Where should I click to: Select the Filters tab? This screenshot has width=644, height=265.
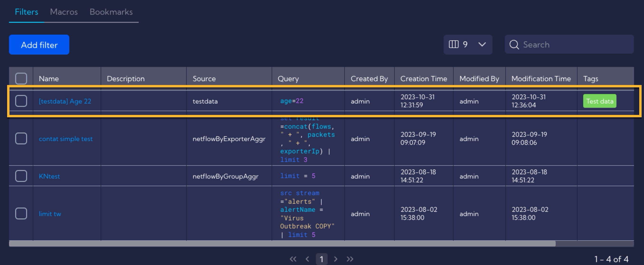(27, 12)
